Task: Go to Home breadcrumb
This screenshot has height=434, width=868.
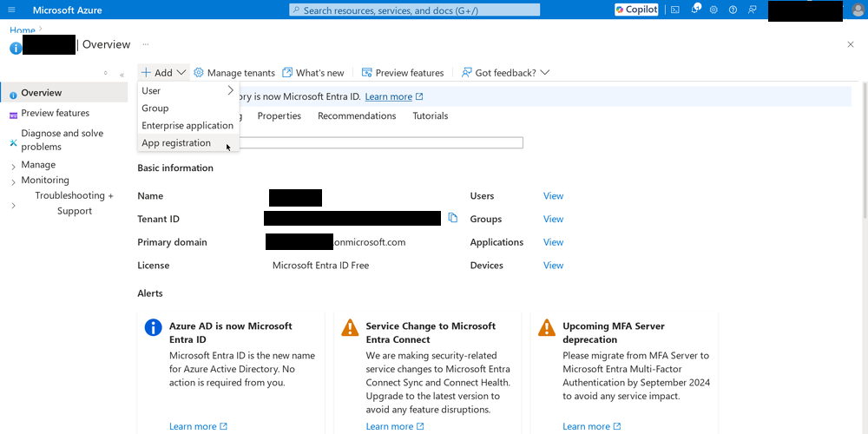Action: (23, 30)
